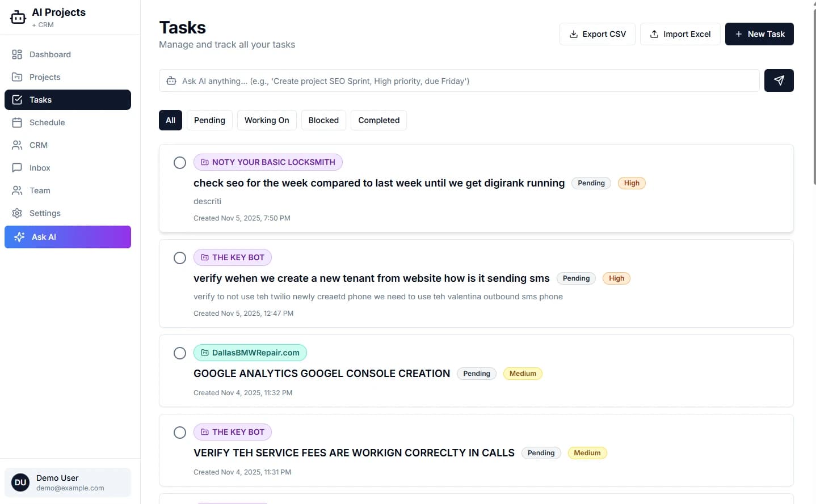Mark the SEO check task as complete
This screenshot has height=504, width=816.
click(x=180, y=163)
